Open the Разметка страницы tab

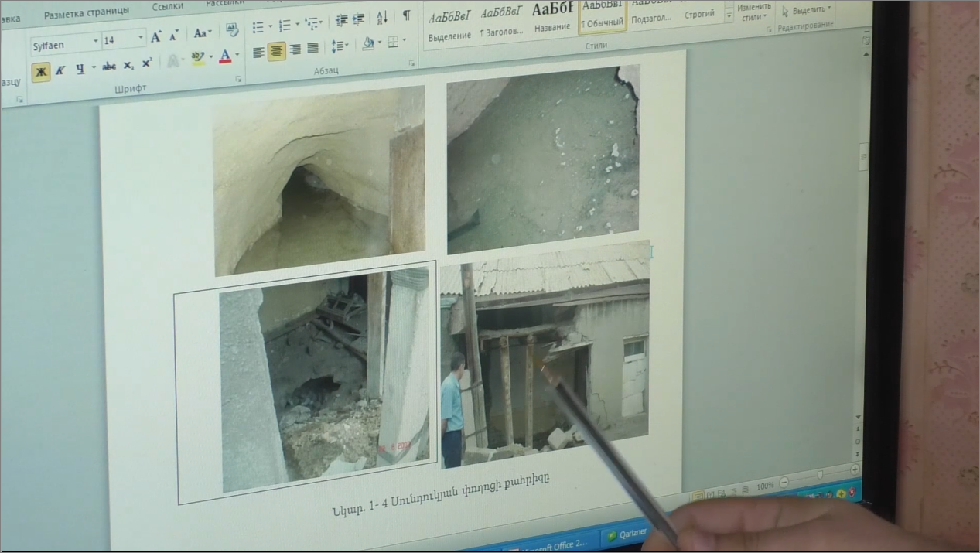pyautogui.click(x=87, y=13)
